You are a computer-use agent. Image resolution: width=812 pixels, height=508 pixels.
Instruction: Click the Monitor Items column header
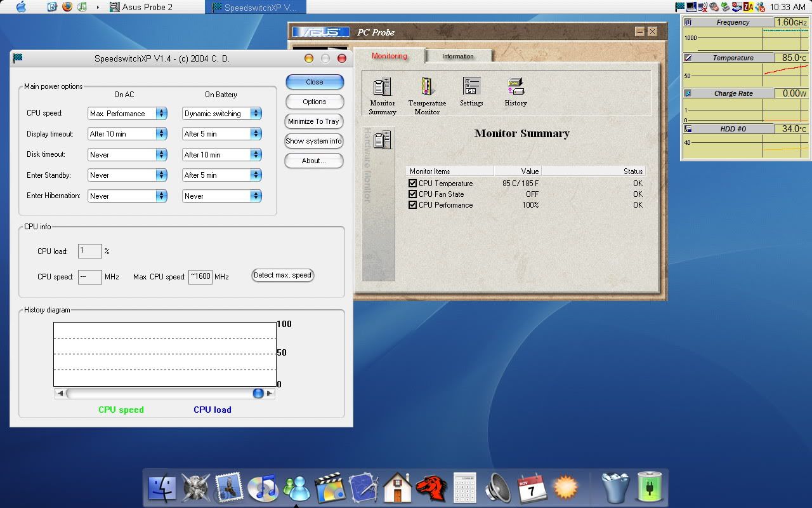click(450, 171)
